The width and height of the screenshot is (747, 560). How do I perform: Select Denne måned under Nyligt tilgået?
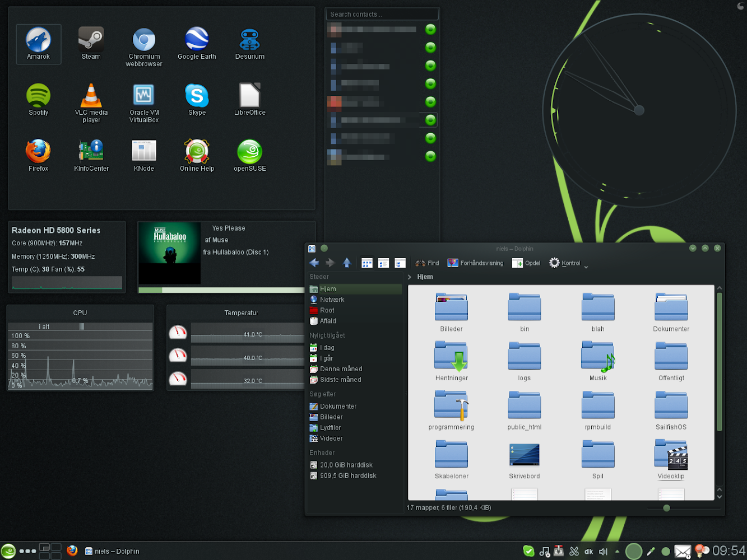[341, 369]
